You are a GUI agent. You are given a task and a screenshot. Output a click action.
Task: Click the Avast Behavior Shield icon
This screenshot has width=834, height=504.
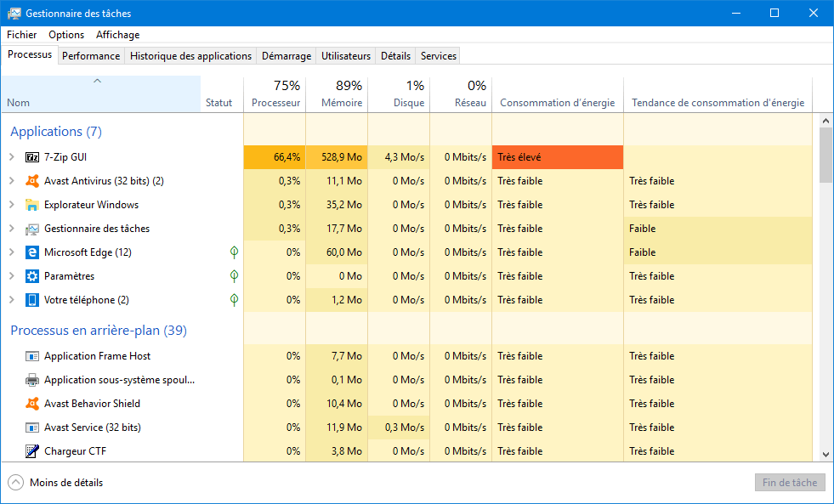[x=32, y=404]
